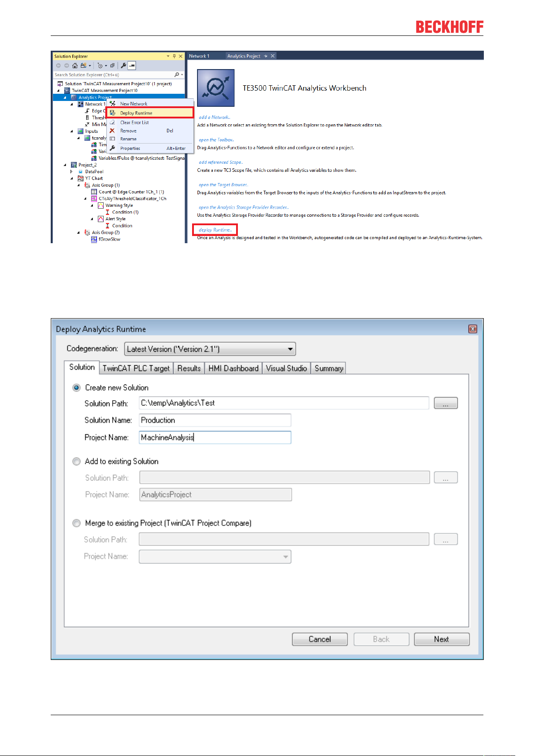Click the 'deploy Runtime..' link

click(x=215, y=230)
